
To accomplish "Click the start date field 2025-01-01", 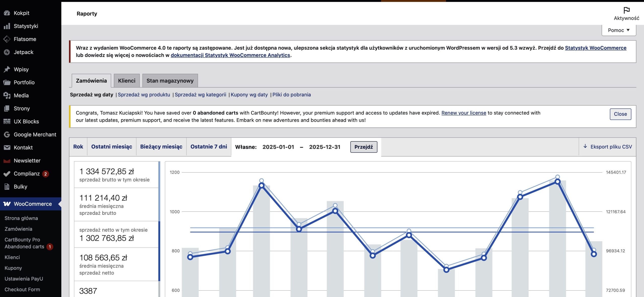I will coord(278,147).
